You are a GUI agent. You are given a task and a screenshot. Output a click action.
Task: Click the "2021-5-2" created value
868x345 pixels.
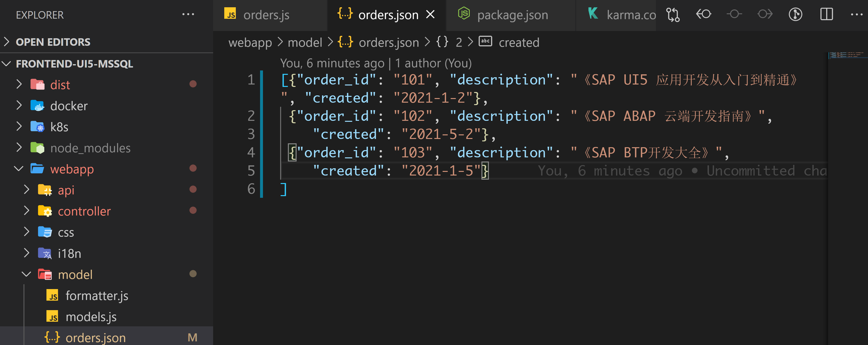tap(441, 134)
